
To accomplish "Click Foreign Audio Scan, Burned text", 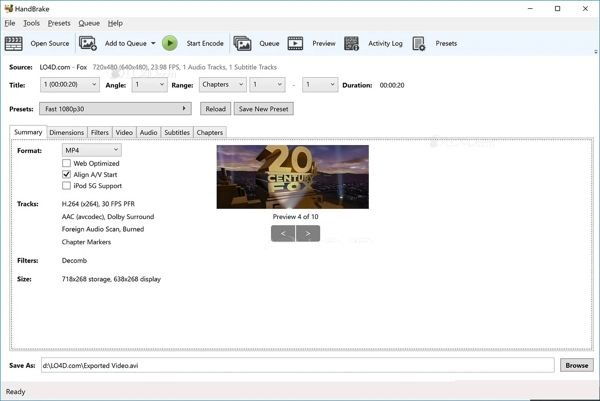I will (103, 229).
